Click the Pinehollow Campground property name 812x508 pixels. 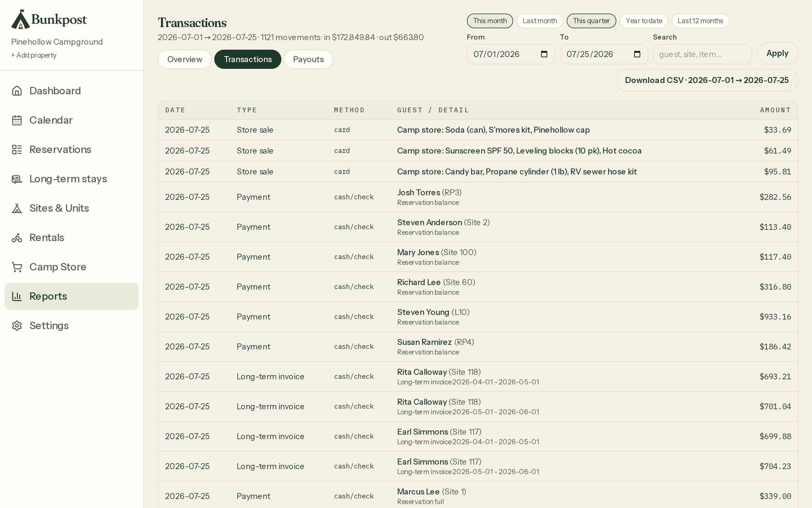(x=57, y=42)
